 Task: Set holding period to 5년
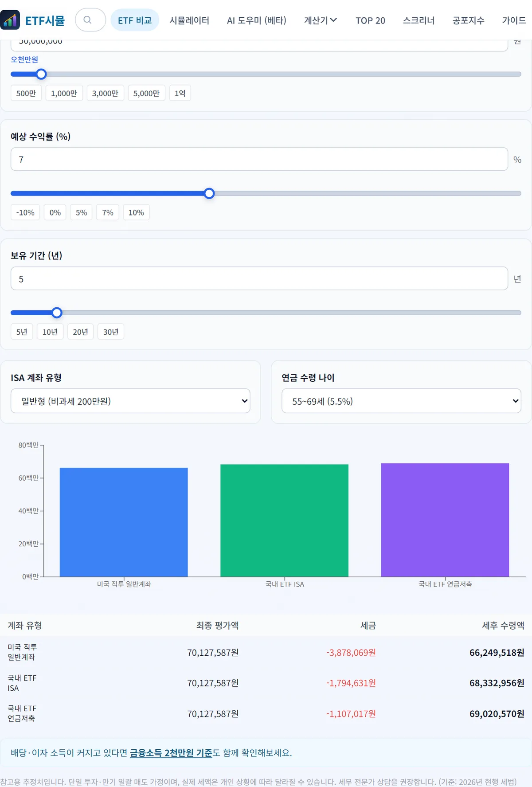pyautogui.click(x=22, y=332)
